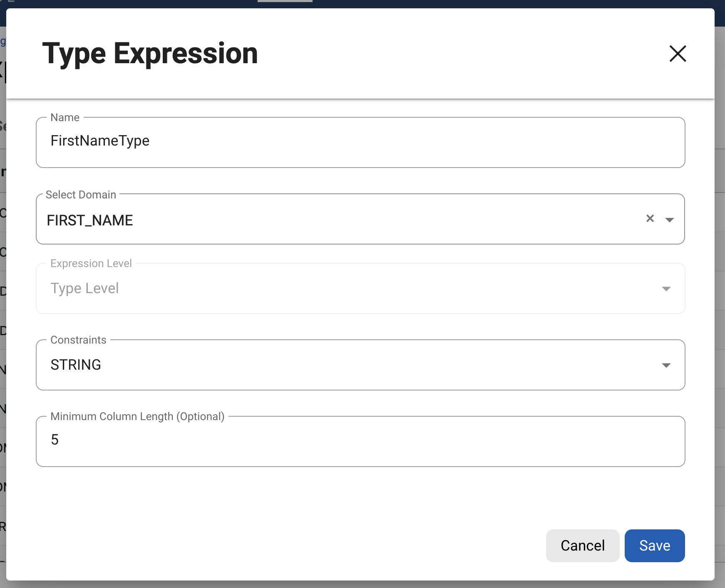725x588 pixels.
Task: Click the Select Domain field label
Action: tap(81, 195)
